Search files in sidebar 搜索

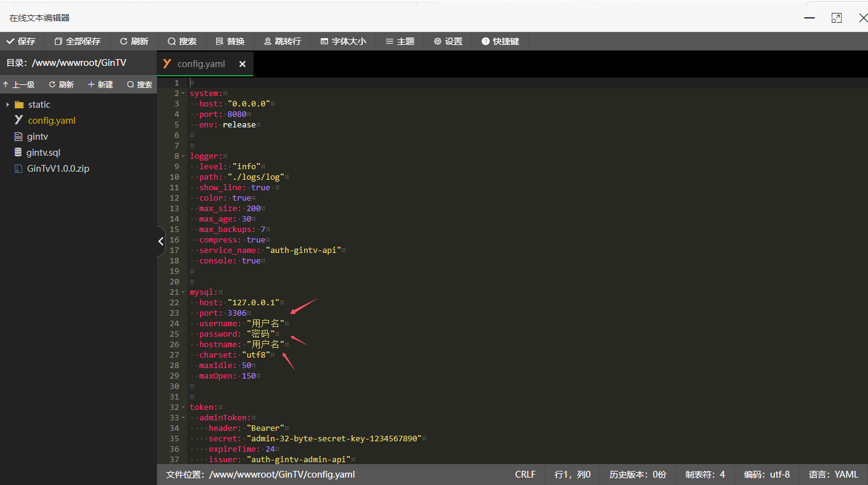click(140, 84)
